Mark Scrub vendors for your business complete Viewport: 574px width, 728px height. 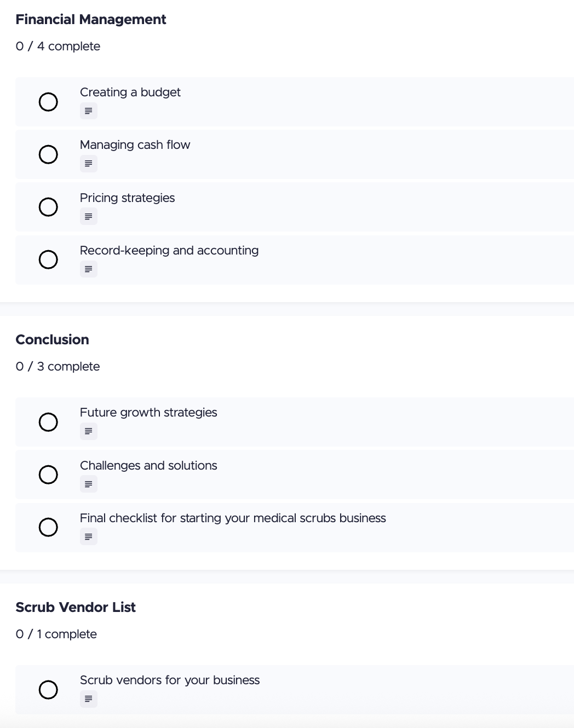[x=48, y=690]
